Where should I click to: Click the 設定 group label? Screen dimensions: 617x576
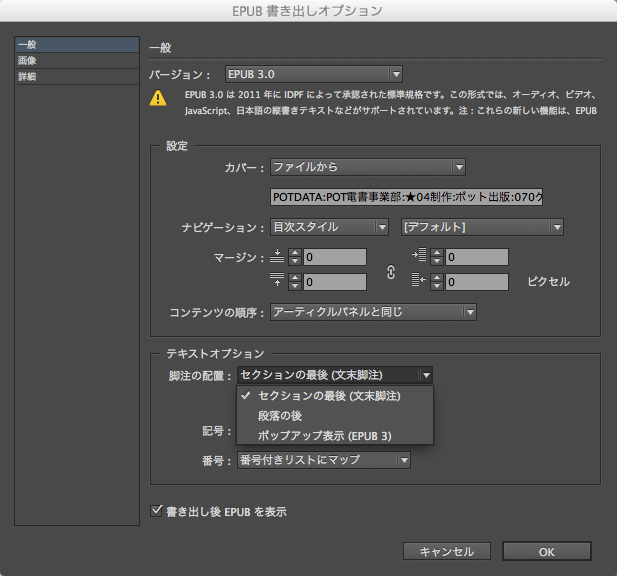[177, 146]
